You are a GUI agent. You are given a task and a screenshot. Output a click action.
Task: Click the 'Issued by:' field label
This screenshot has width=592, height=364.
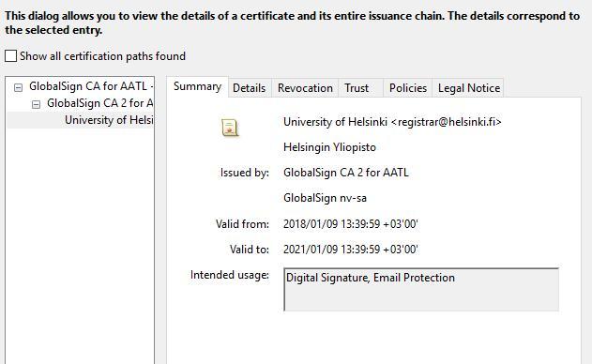[x=245, y=173]
